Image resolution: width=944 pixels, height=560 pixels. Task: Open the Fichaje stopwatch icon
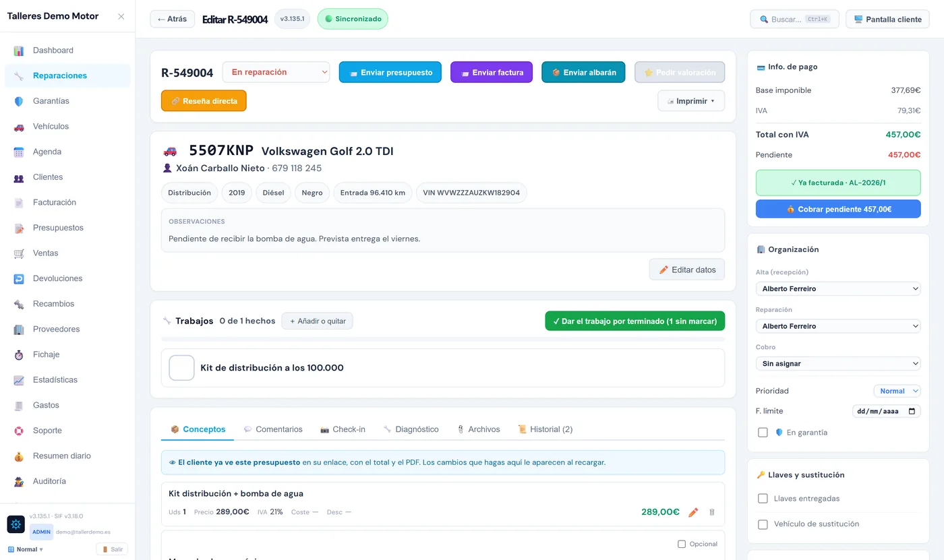[19, 354]
